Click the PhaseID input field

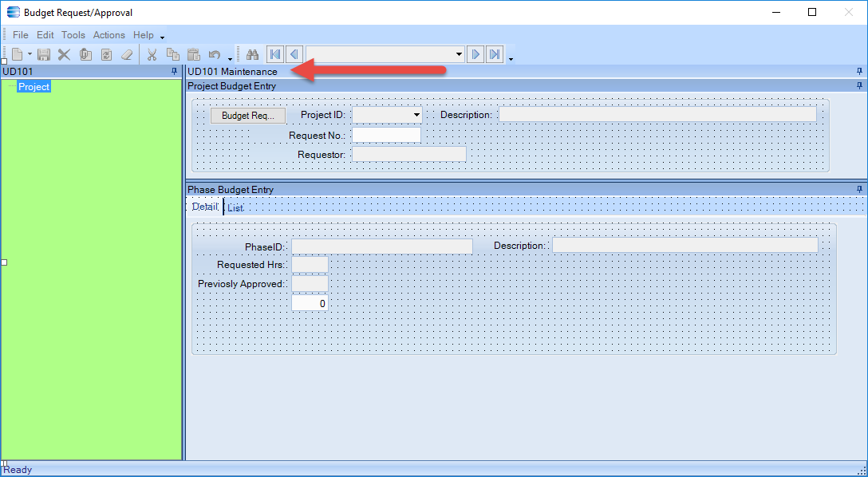(382, 246)
